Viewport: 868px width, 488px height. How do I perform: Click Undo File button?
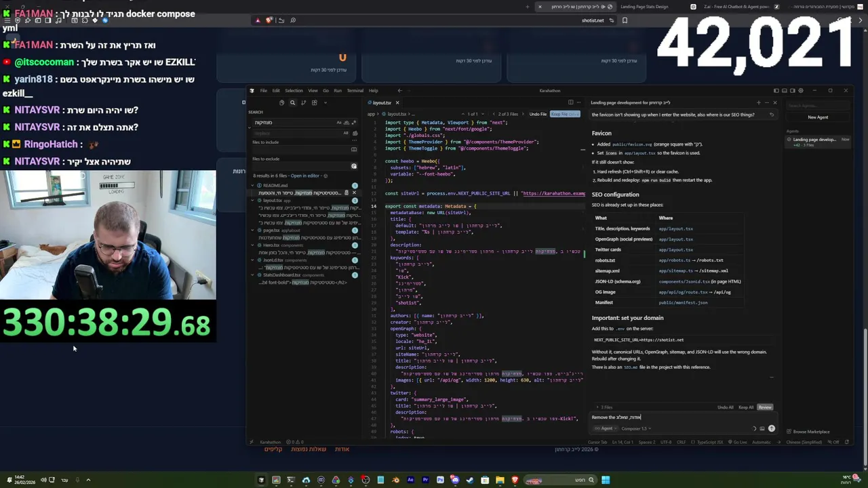point(538,114)
